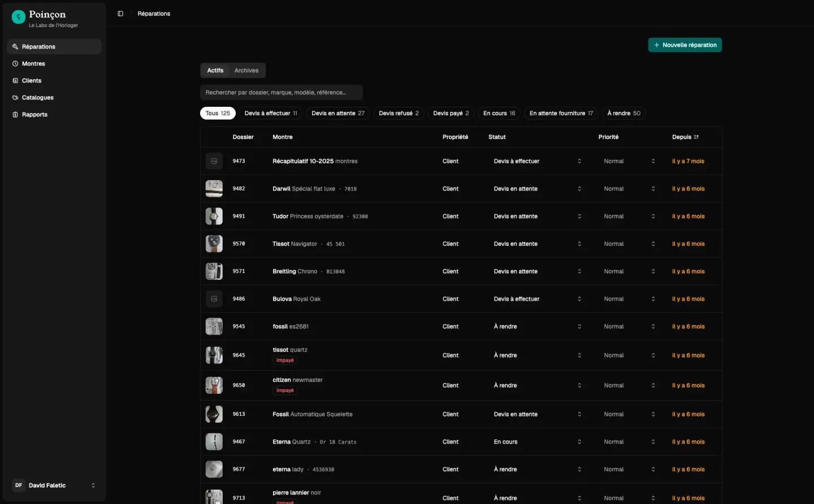Click "il y a 7 mois" date

(x=688, y=161)
